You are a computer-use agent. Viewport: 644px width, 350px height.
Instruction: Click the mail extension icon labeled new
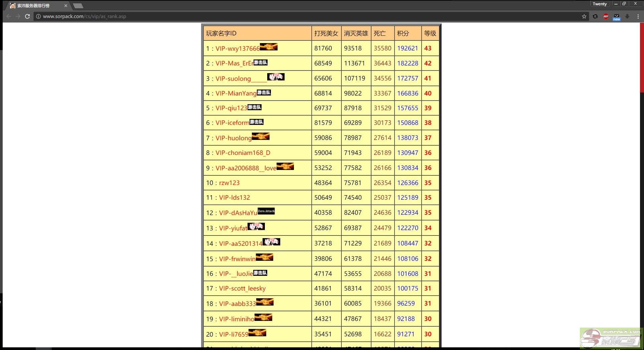coord(616,17)
